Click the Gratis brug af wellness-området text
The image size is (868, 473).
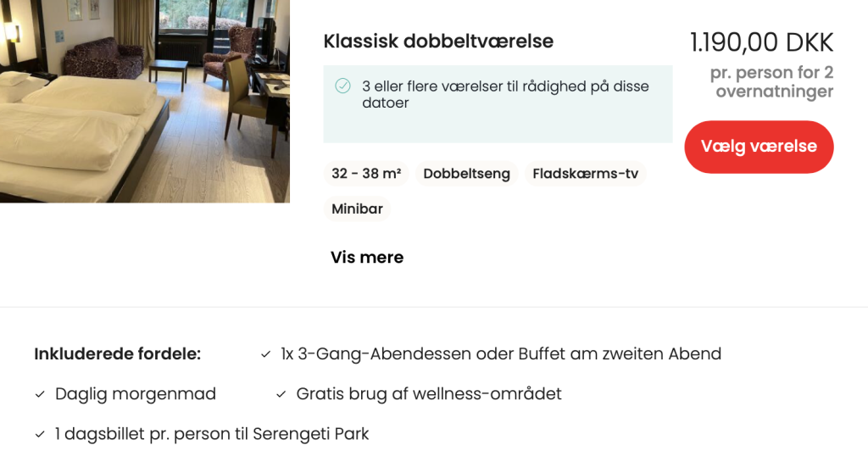click(x=429, y=394)
